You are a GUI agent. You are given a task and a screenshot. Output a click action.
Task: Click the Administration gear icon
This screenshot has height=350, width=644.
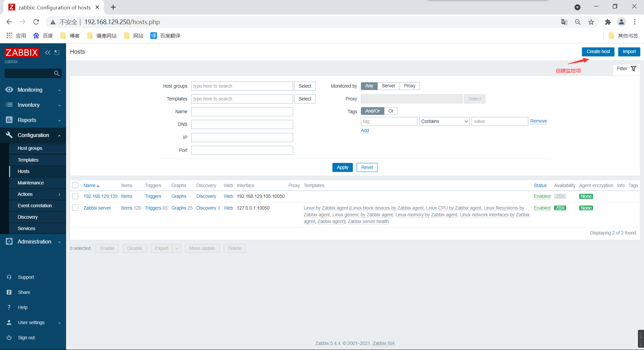pos(9,242)
